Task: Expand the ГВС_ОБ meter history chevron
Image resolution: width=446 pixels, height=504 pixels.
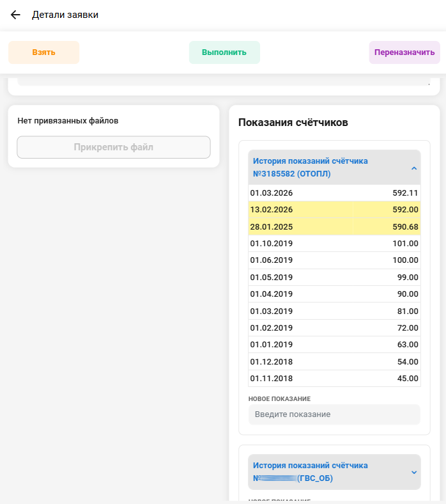Action: click(x=413, y=472)
